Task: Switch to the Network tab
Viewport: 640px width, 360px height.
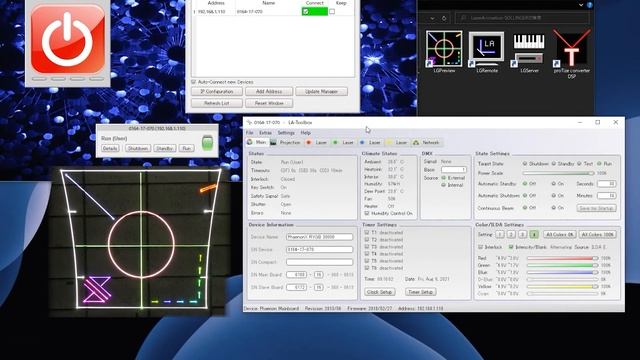Action: click(426, 142)
